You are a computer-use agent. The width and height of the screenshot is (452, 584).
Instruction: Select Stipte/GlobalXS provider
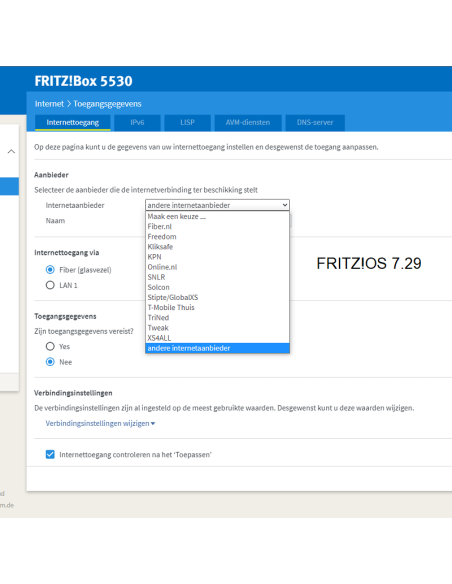click(x=217, y=297)
